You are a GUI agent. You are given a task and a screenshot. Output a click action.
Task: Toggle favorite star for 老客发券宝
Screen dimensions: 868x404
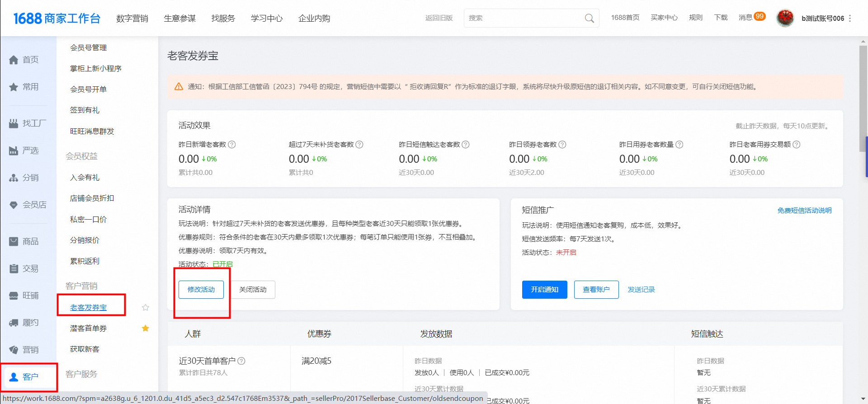(146, 307)
